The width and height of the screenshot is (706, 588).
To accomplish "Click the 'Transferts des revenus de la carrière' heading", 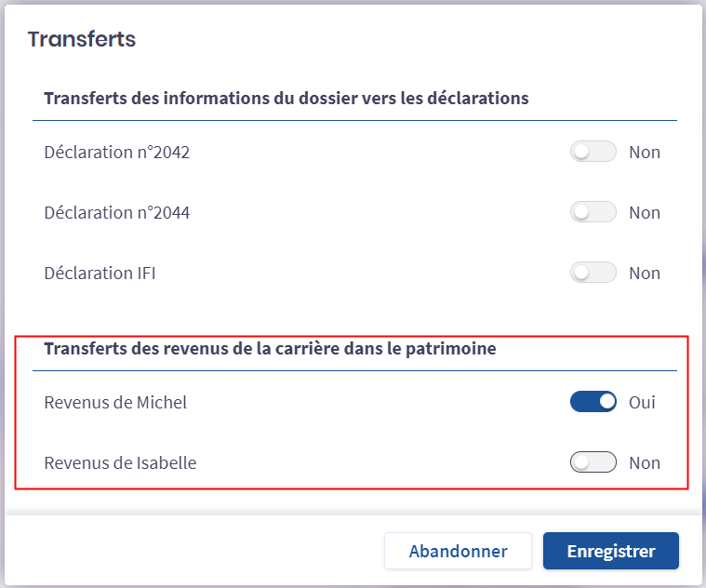I will coord(270,349).
